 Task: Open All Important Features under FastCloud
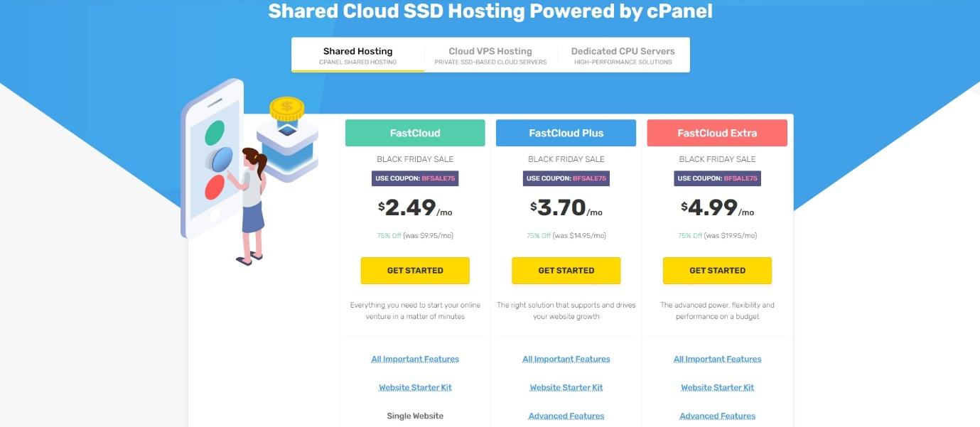[415, 360]
